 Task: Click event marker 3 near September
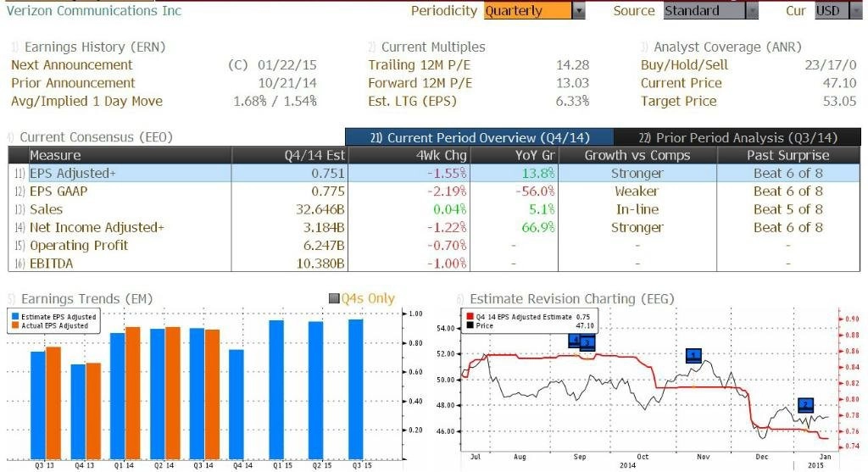[x=587, y=343]
